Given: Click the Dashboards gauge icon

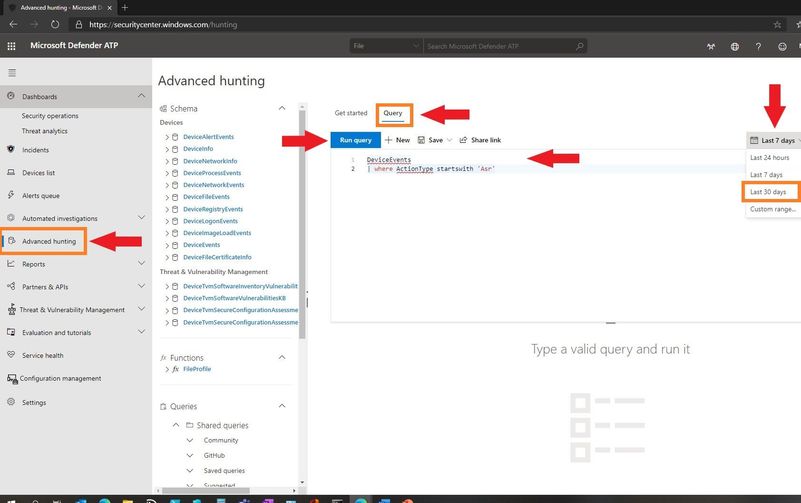Looking at the screenshot, I should (11, 96).
